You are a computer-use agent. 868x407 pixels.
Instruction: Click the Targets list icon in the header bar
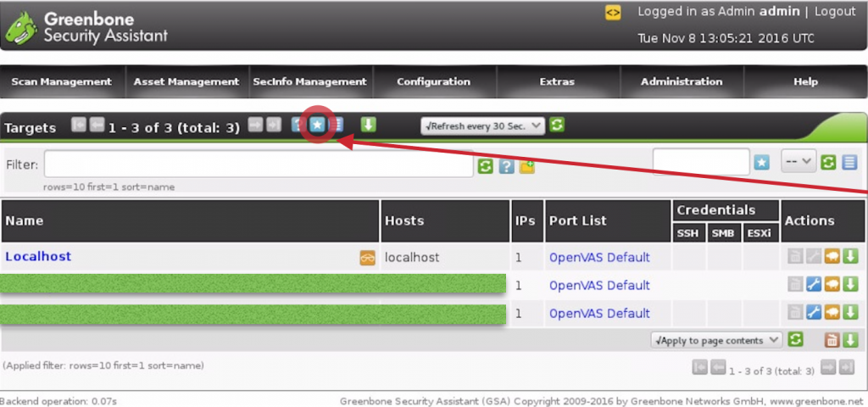pyautogui.click(x=336, y=125)
